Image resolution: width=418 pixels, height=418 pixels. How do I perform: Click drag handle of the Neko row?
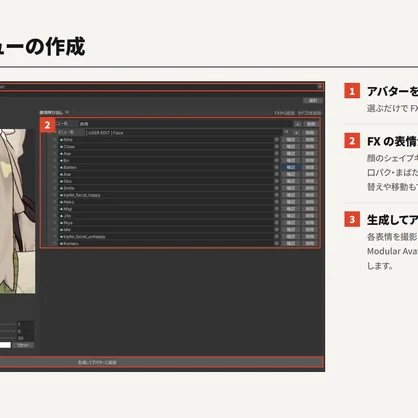[x=54, y=202]
